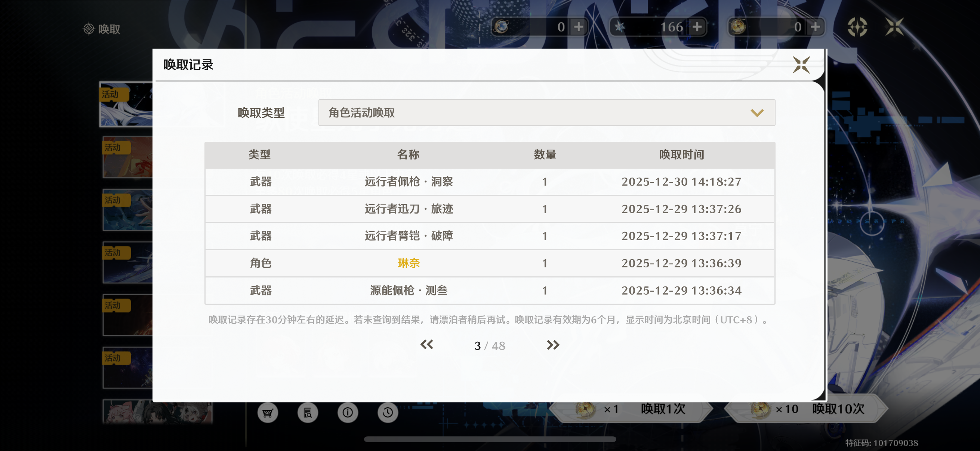Screen dimensions: 980x451
Task: Click the info circle icon
Action: 347,412
